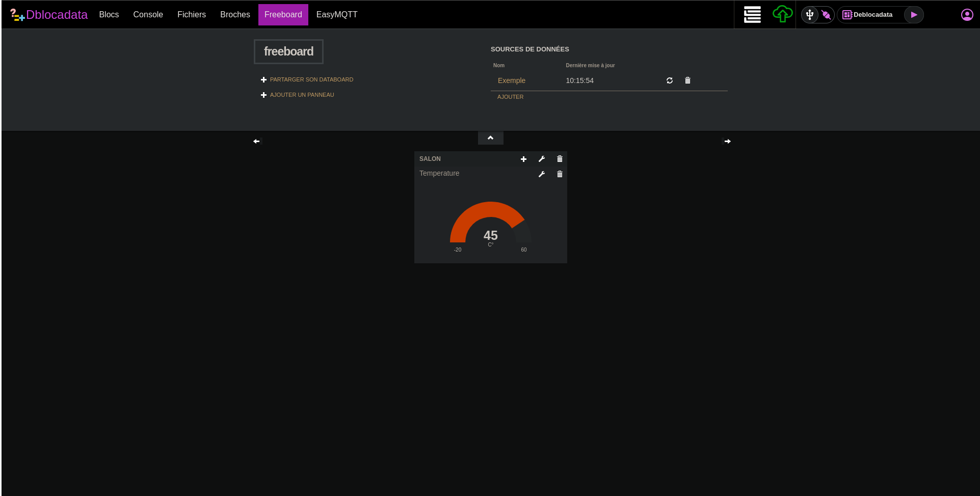Toggle the unplugged connector icon
Viewport: 980px width, 496px height.
(x=826, y=15)
